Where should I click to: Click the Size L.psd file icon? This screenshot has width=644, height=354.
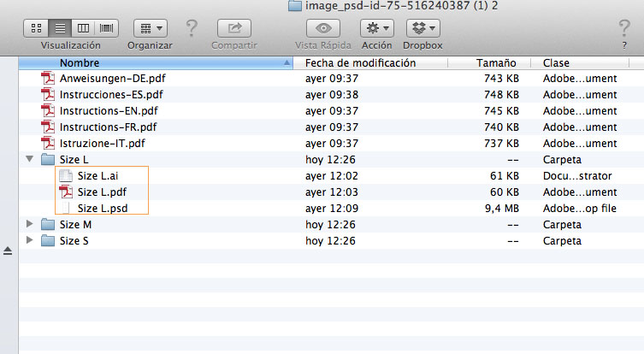coord(66,209)
